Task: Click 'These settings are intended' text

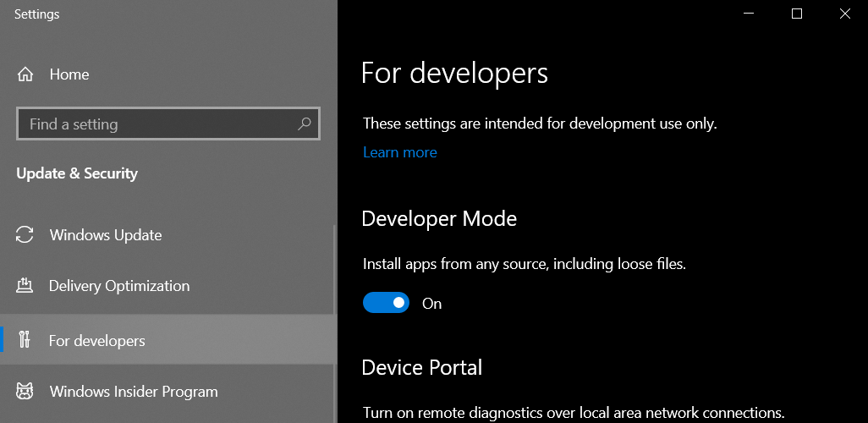Action: click(540, 124)
